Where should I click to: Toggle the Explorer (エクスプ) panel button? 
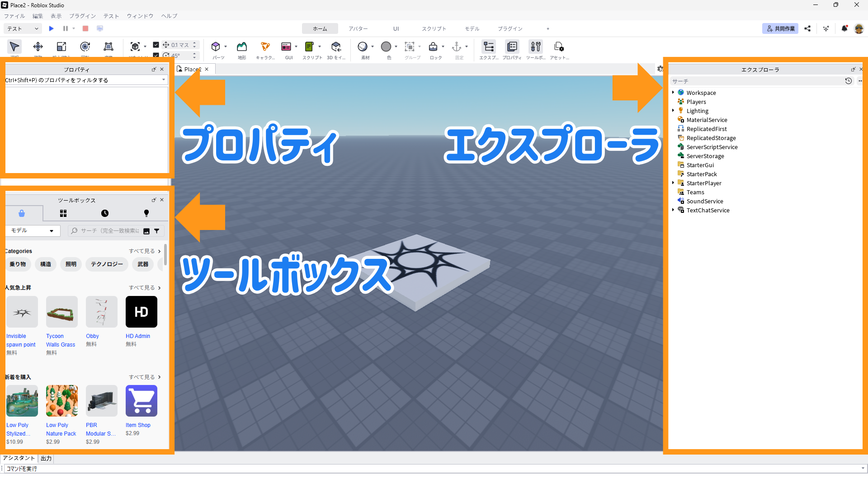(x=489, y=47)
